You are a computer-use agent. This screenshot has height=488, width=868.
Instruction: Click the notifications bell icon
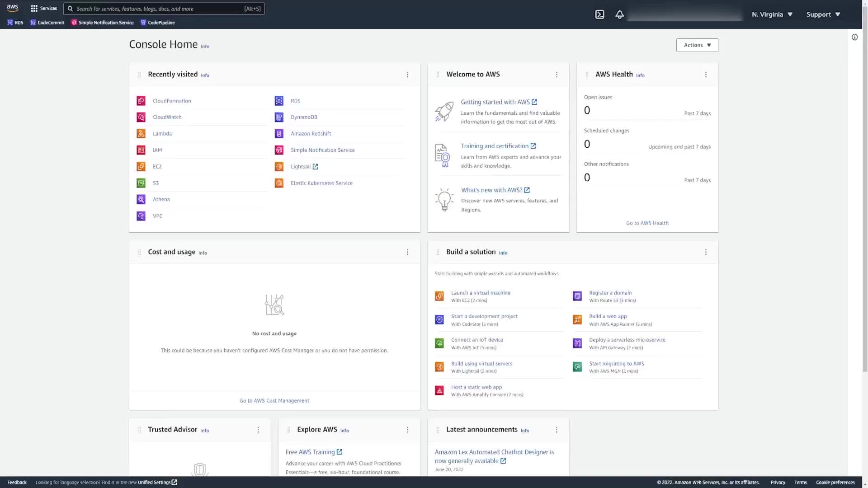tap(619, 14)
